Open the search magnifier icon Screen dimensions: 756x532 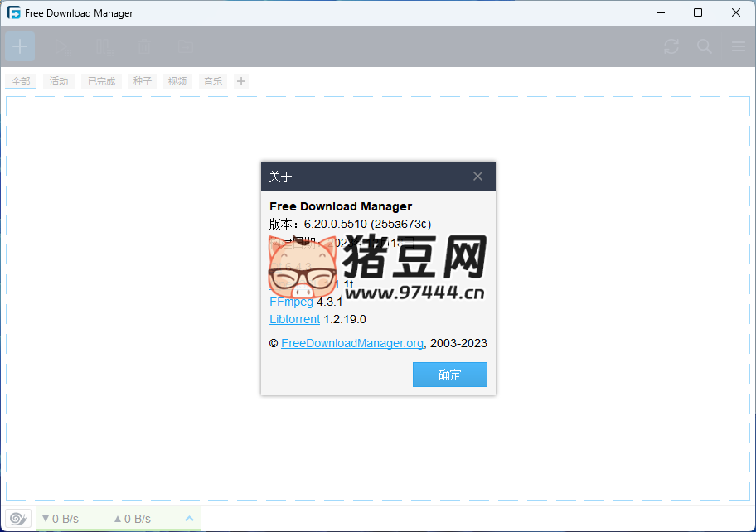pos(705,47)
